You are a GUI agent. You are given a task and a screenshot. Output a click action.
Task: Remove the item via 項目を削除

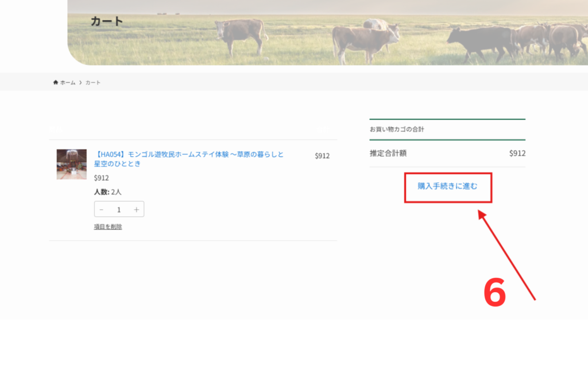click(x=108, y=227)
